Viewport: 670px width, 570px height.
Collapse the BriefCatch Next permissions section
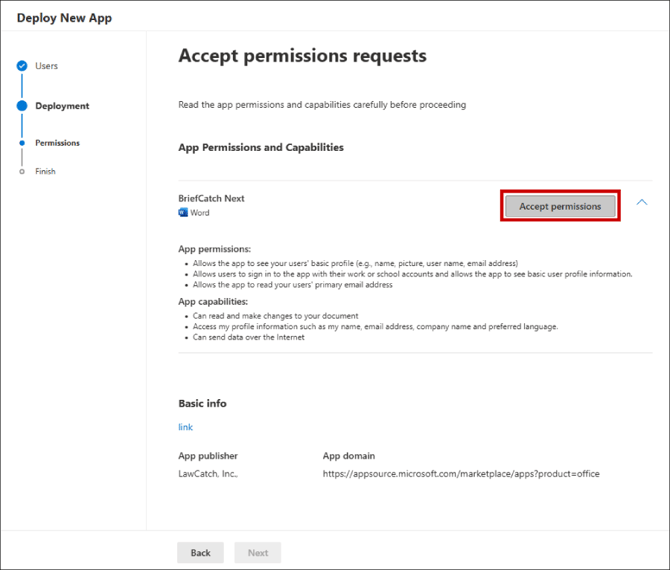[641, 202]
